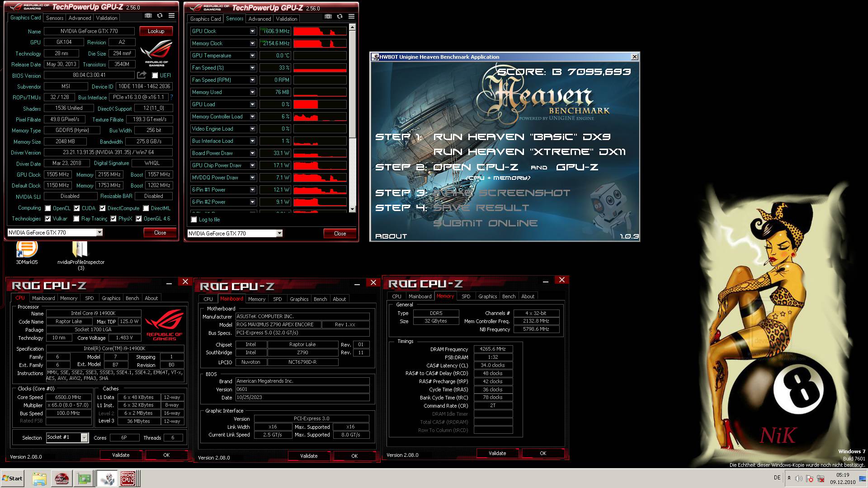Click refresh icon in left GPU-Z window
Screen dimensions: 868x488
pos(160,16)
